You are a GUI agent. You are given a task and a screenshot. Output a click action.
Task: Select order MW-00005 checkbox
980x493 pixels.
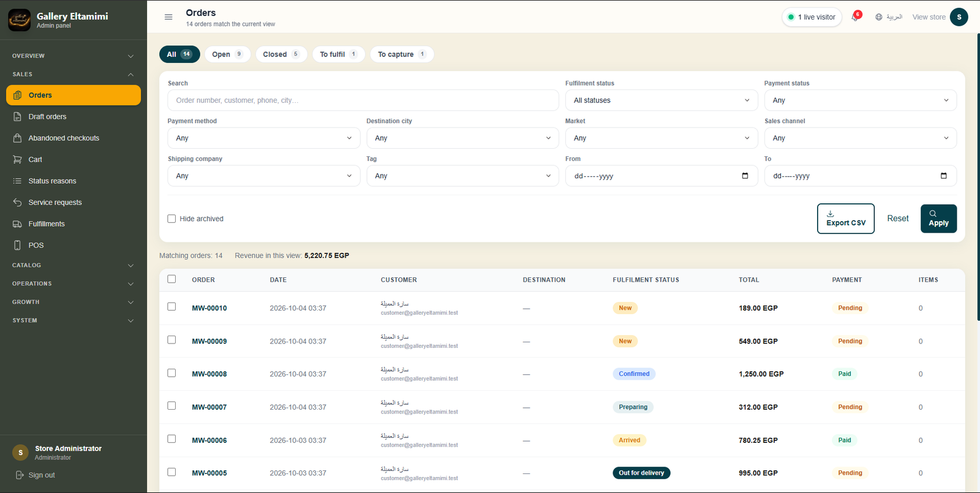(x=171, y=472)
